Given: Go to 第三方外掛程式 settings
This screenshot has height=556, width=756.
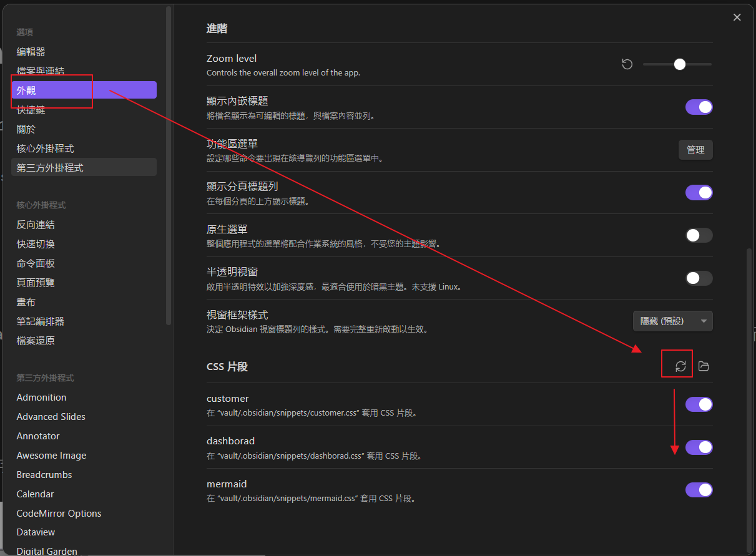Looking at the screenshot, I should pos(50,168).
